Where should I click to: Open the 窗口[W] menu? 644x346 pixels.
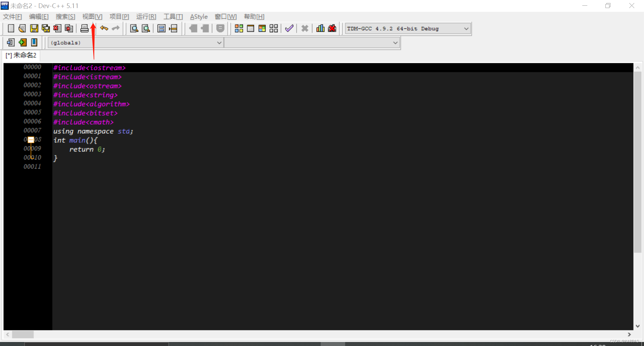(226, 17)
